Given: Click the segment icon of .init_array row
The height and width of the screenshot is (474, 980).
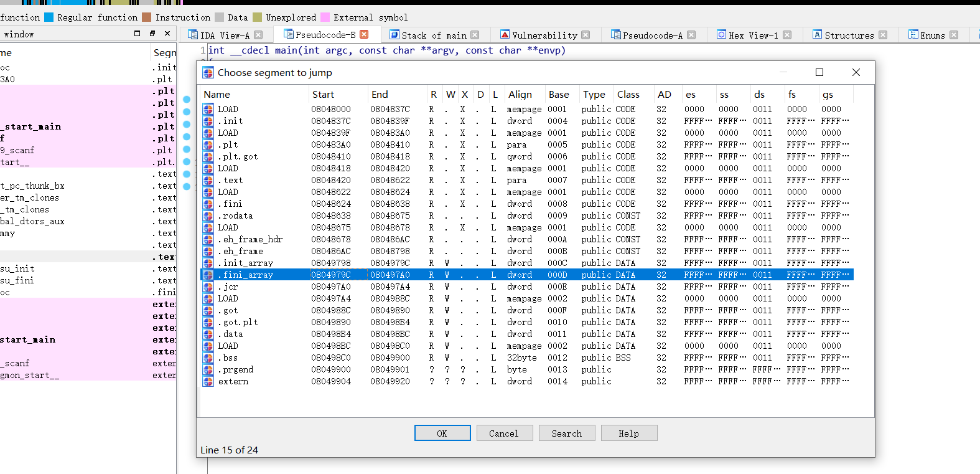Looking at the screenshot, I should [208, 263].
